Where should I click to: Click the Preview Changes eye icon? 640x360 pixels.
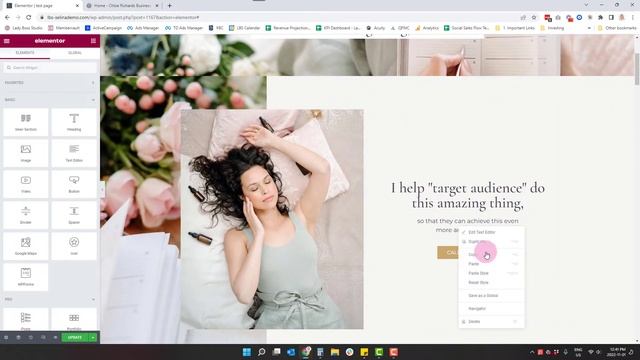pos(55,338)
